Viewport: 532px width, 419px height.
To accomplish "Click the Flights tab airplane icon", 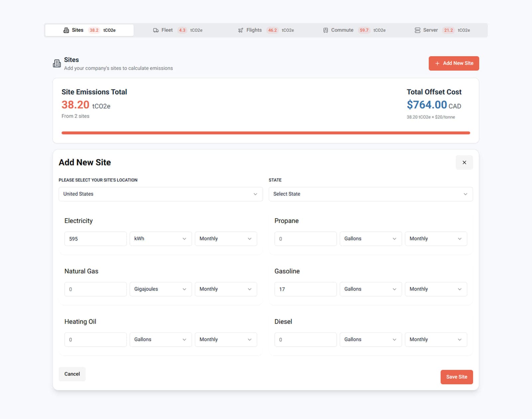I will [240, 30].
